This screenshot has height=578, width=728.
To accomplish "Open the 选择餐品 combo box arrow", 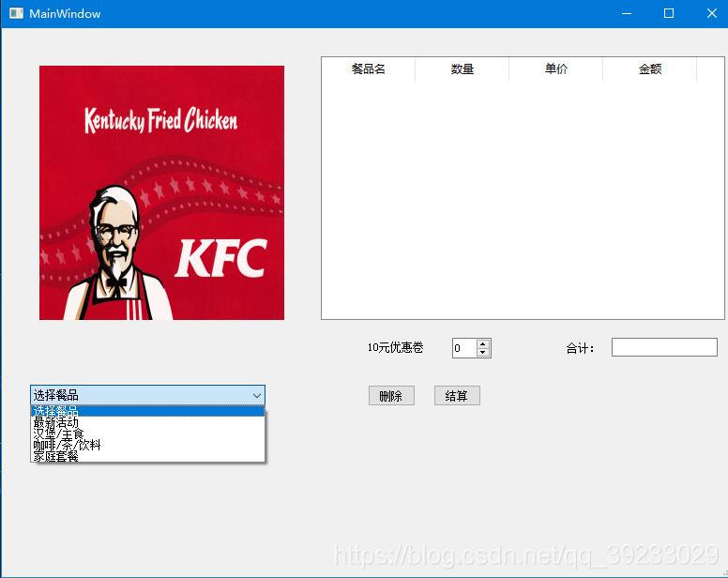I will coord(257,395).
